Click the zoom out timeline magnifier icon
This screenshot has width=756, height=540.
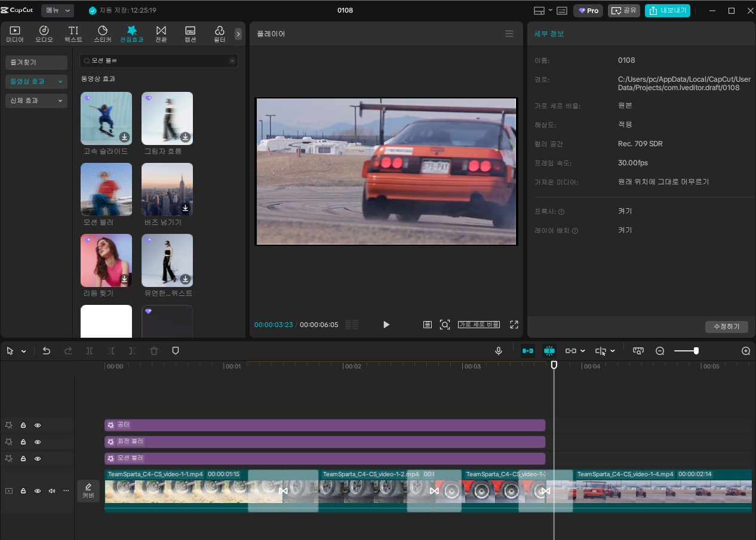coord(660,351)
